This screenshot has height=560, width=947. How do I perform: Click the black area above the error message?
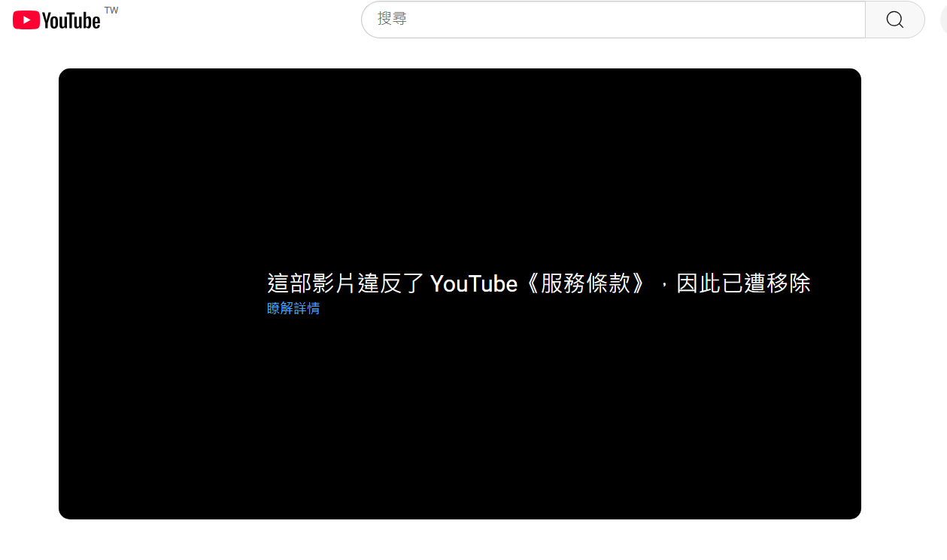(460, 165)
